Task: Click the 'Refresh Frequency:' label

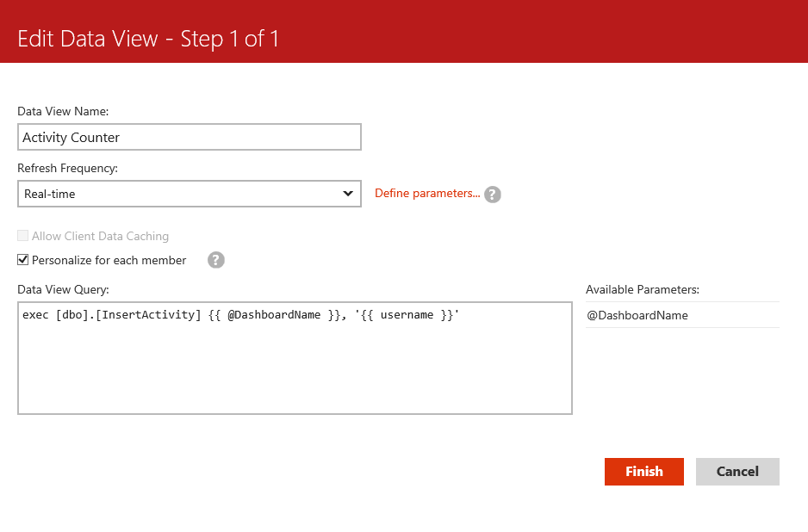Action: (x=67, y=169)
